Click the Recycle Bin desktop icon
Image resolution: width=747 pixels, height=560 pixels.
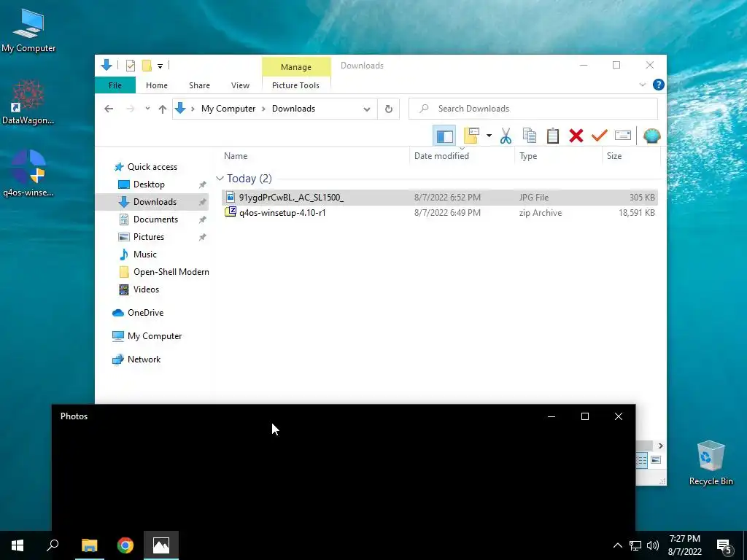click(711, 463)
